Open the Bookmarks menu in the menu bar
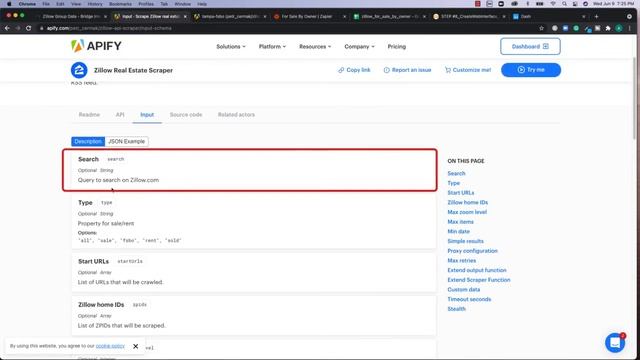Image resolution: width=640 pixels, height=360 pixels. point(120,4)
